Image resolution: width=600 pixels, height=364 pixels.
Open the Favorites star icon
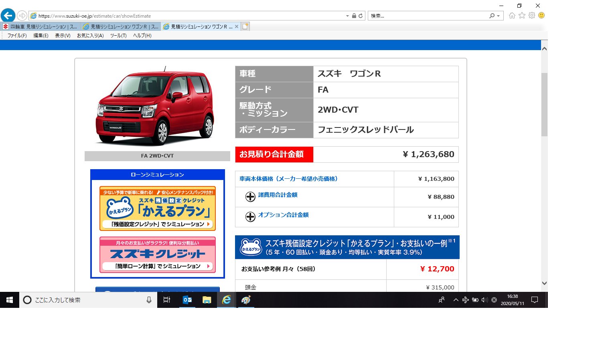pyautogui.click(x=522, y=15)
